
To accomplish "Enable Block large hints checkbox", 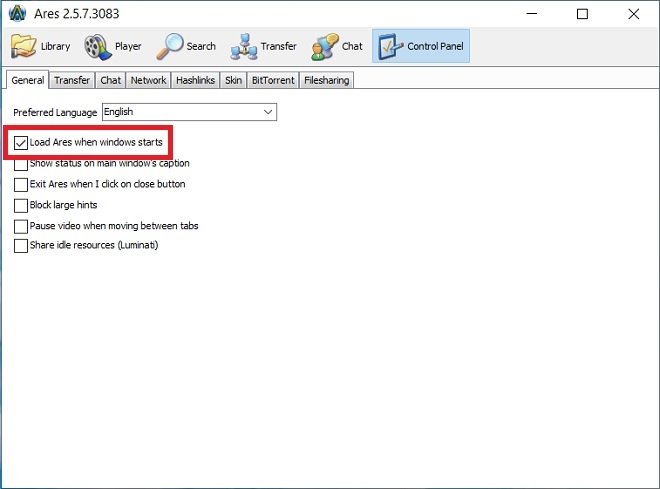I will click(x=21, y=205).
